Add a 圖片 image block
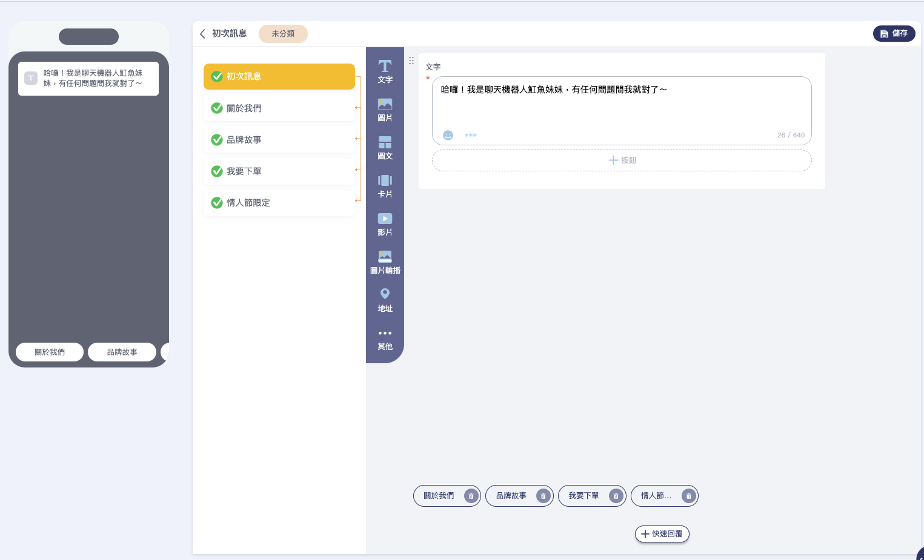The image size is (924, 560). click(x=385, y=110)
